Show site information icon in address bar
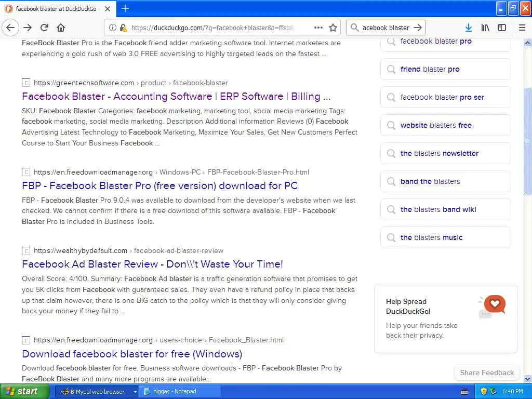Image resolution: width=532 pixels, height=399 pixels. click(x=112, y=28)
